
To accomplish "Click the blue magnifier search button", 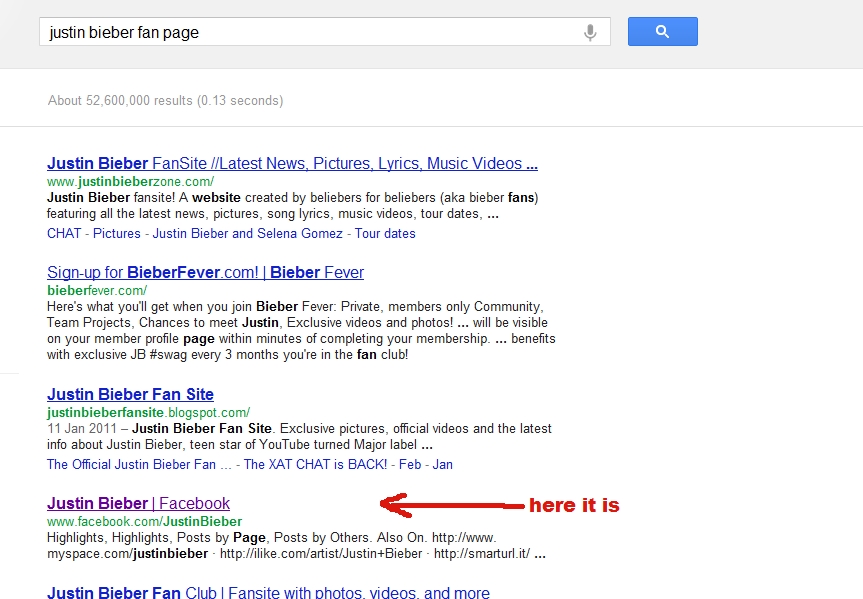I will click(663, 31).
